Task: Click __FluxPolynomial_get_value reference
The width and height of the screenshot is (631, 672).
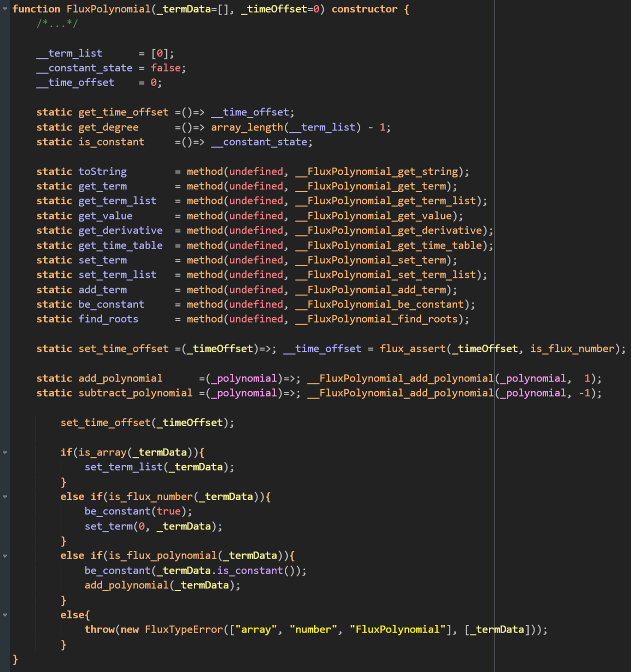Action: [373, 216]
